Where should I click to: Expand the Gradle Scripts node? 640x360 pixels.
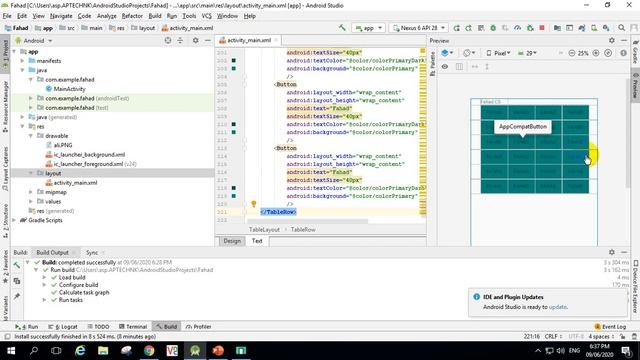(x=14, y=220)
